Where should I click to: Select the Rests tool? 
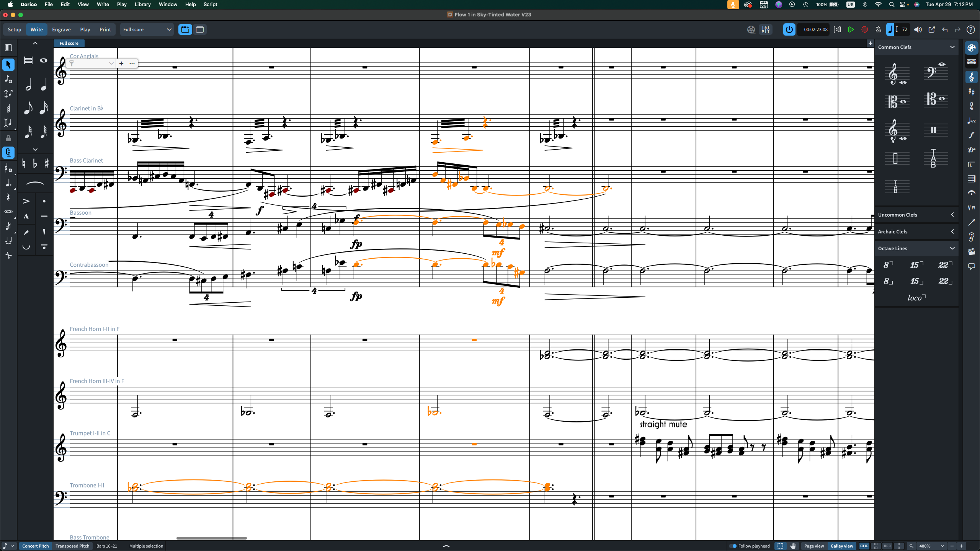[8, 197]
